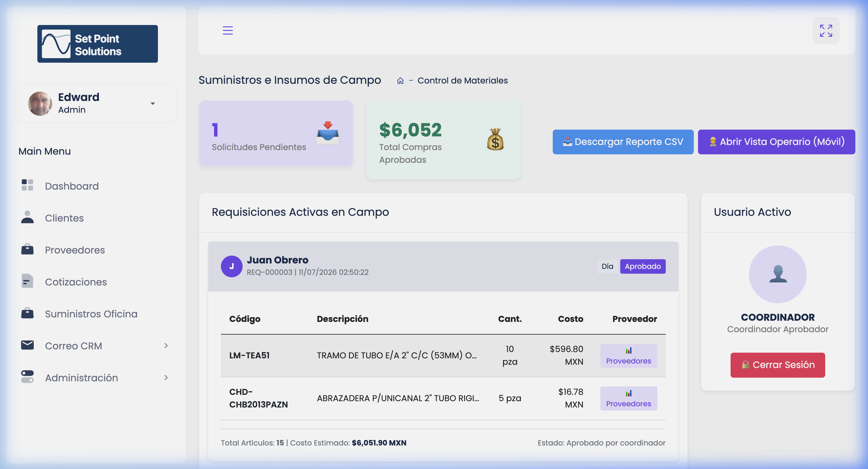Click the 5 pza quantity cell

click(x=510, y=398)
